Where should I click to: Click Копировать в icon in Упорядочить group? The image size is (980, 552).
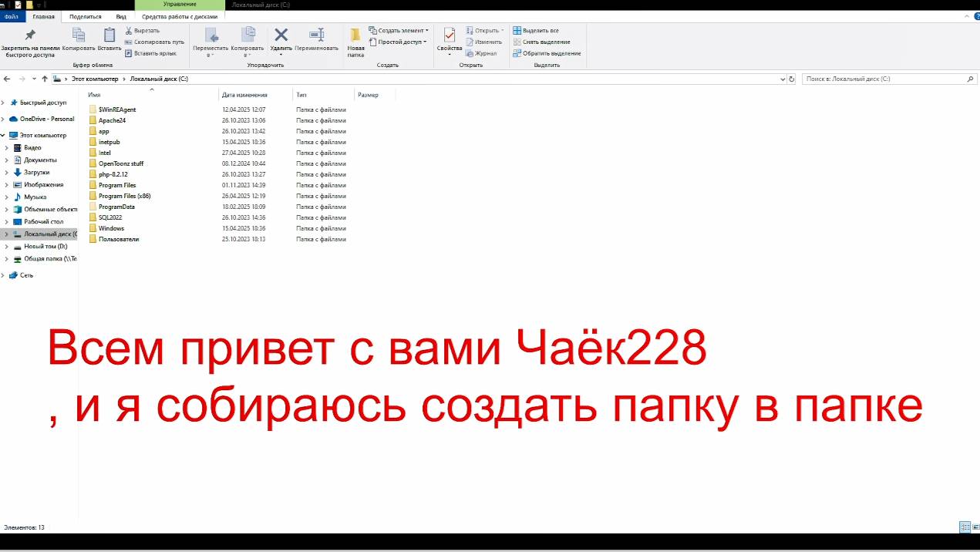click(x=248, y=35)
